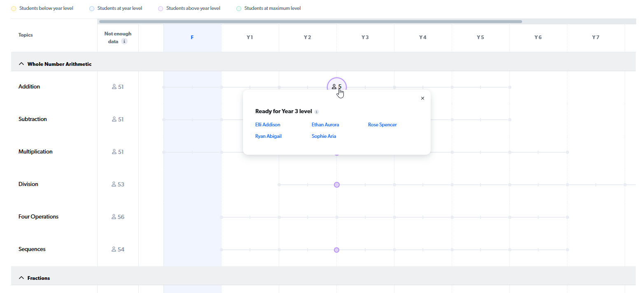This screenshot has height=293, width=644.
Task: Click the yellow Students below year level swatch
Action: coord(14,9)
